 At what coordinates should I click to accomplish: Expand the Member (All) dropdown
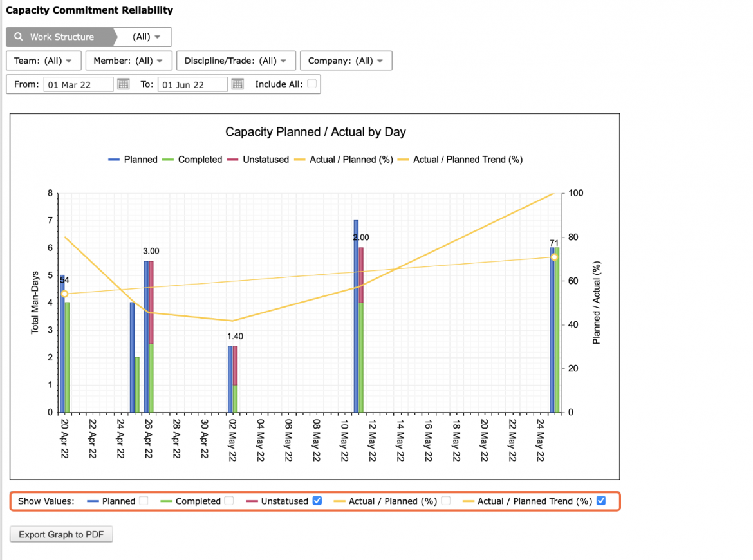129,61
